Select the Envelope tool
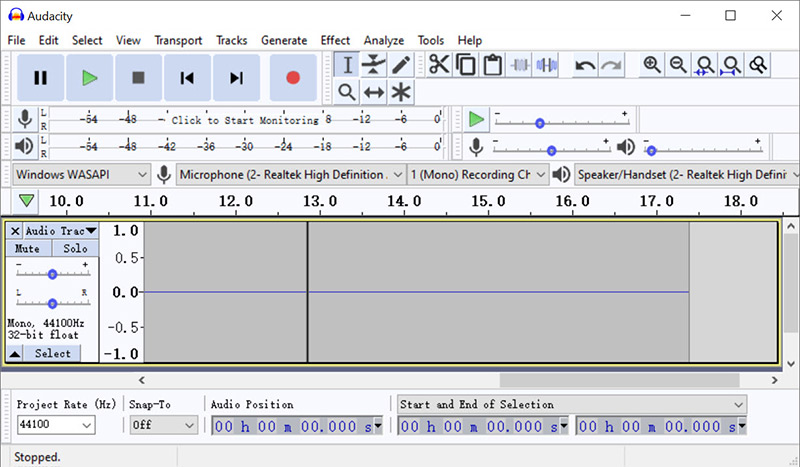 pos(374,65)
